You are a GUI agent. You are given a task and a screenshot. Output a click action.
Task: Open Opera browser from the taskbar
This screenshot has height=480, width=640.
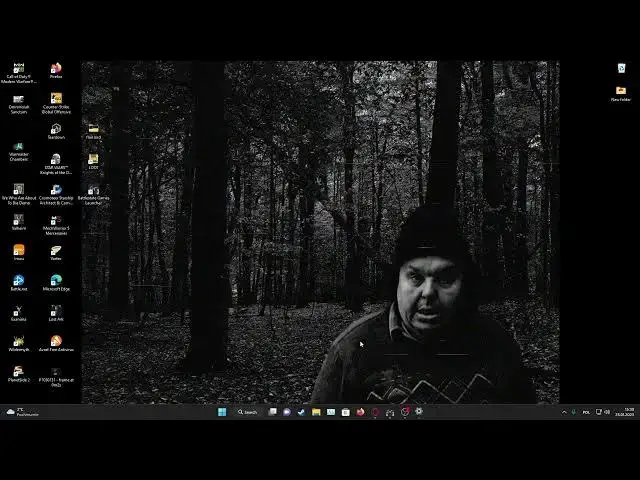click(375, 412)
